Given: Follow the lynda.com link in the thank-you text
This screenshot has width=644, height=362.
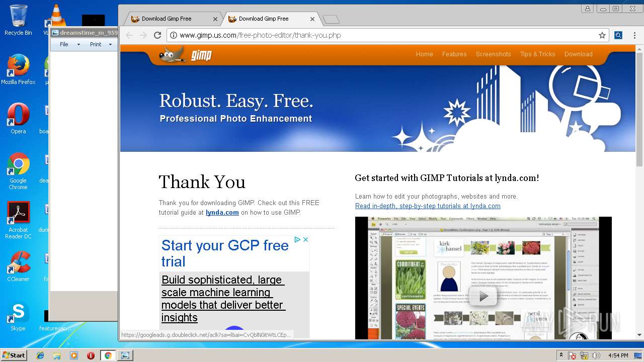Looking at the screenshot, I should (x=222, y=213).
